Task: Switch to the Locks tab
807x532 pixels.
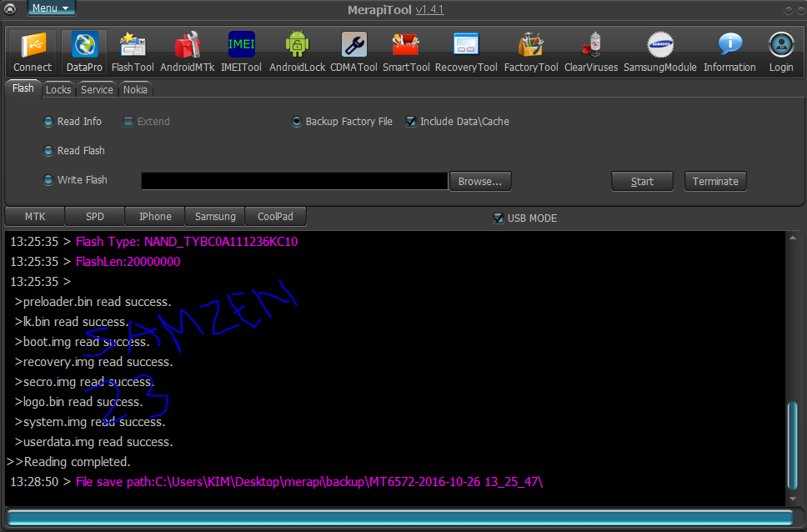Action: (58, 90)
